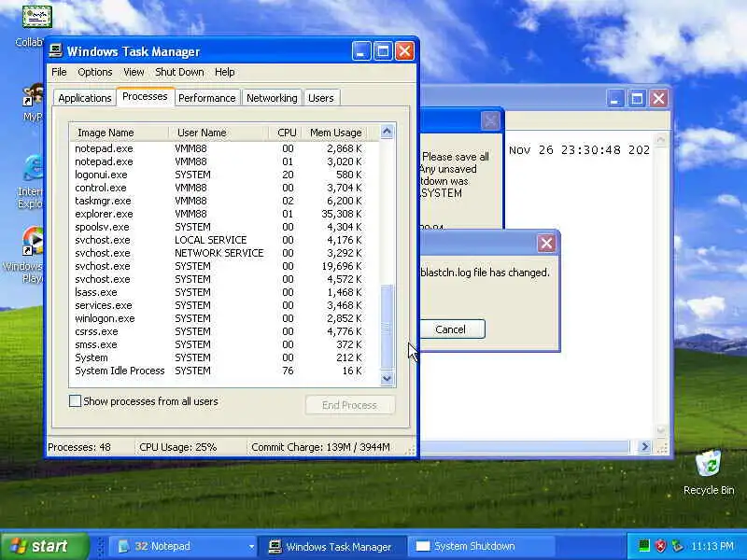Sort by Mem Usage column header
Screen dimensions: 747x560
(x=336, y=133)
